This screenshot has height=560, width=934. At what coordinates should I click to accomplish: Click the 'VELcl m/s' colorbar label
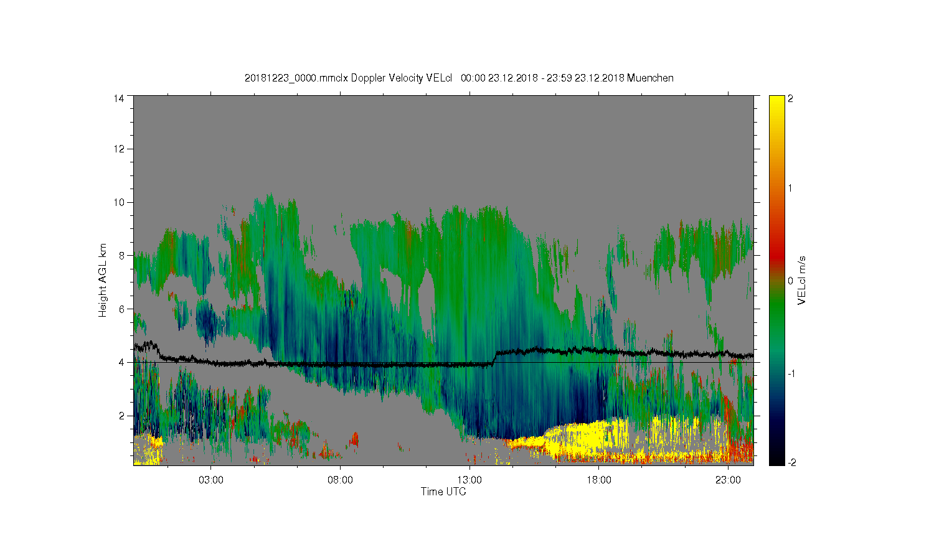tap(802, 280)
